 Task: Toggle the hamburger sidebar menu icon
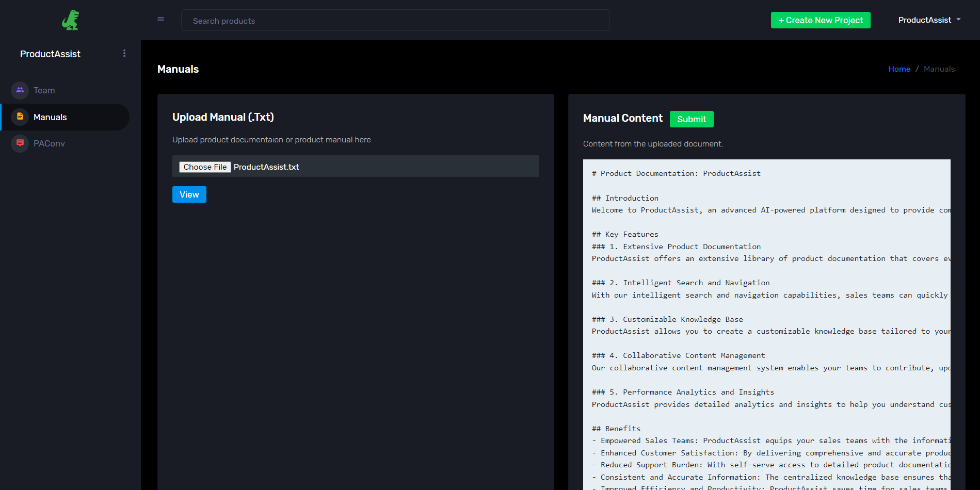click(x=160, y=20)
